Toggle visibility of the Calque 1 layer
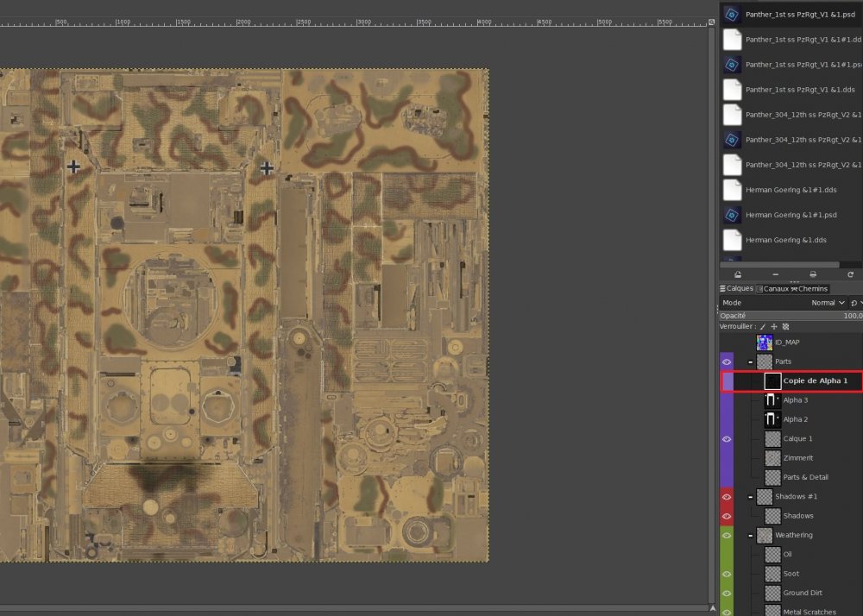 point(727,439)
